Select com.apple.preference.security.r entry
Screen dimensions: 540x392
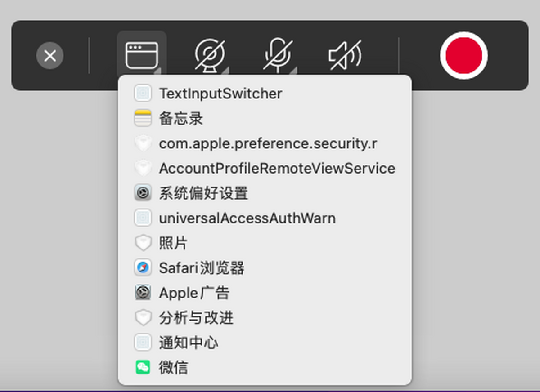268,143
